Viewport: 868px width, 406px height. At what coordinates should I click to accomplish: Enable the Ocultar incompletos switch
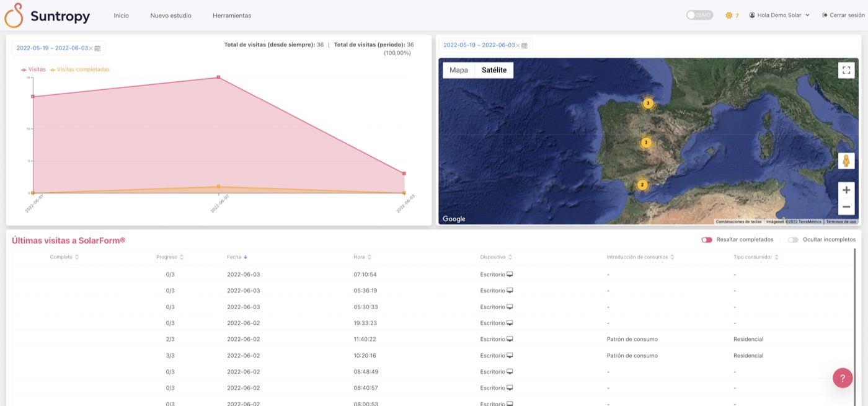coord(793,240)
